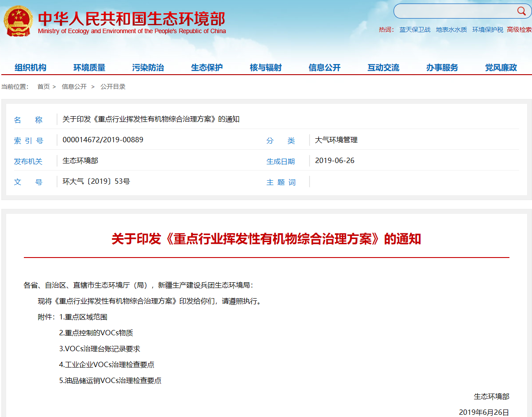
Task: Open the 组织机构 menu
Action: (31, 68)
